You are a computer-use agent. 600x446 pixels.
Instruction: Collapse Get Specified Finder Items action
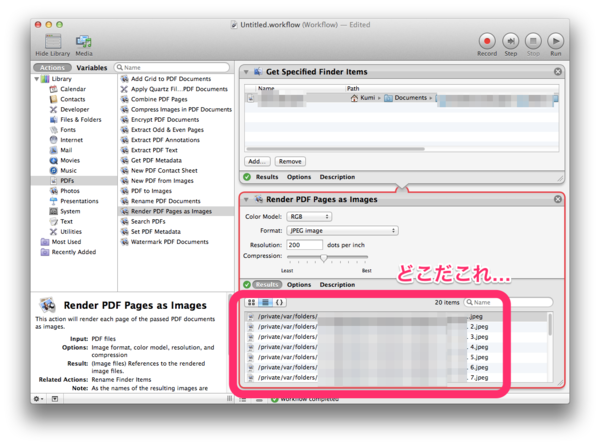(x=246, y=72)
